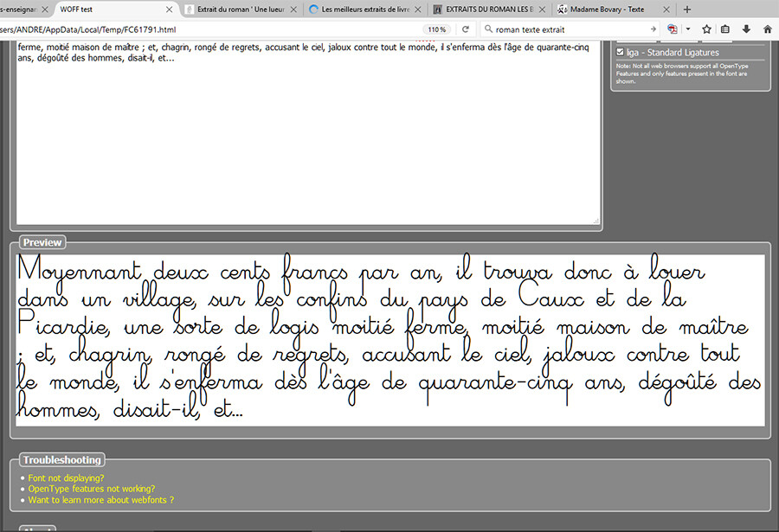This screenshot has width=779, height=532.
Task: Toggle the liga Standard Ligatures checkbox
Action: coord(619,53)
